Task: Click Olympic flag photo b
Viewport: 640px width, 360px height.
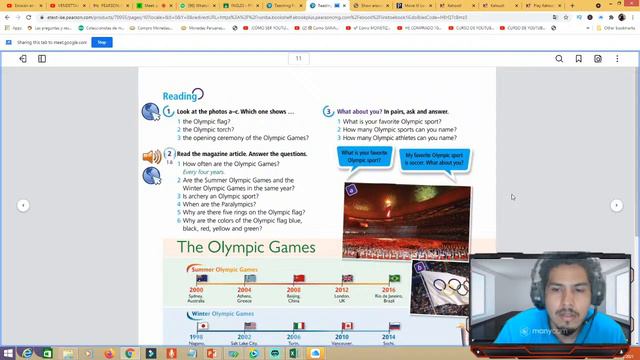Action: click(440, 288)
